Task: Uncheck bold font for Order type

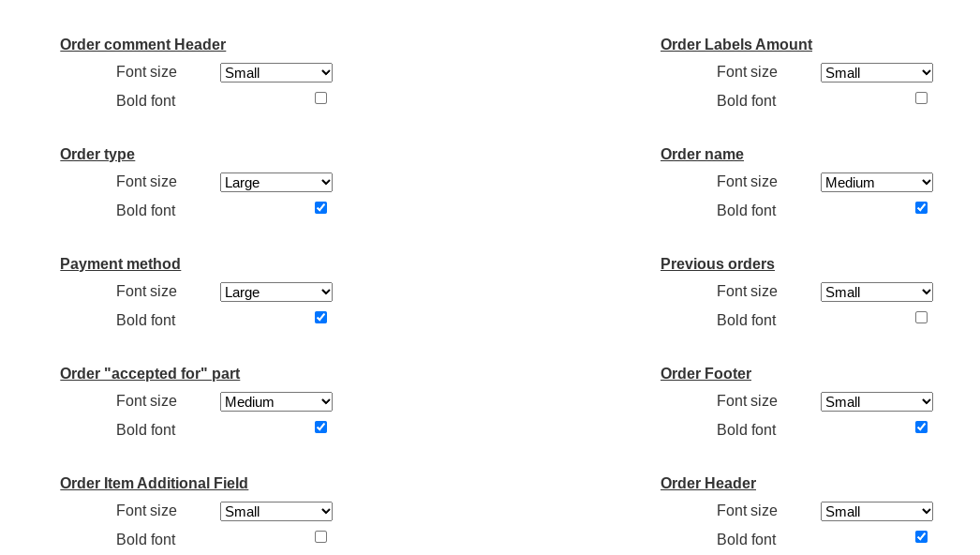Action: click(320, 208)
